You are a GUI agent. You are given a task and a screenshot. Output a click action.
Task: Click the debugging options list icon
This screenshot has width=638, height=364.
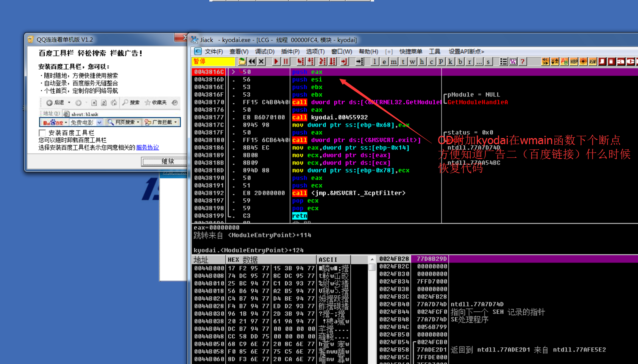tap(504, 61)
